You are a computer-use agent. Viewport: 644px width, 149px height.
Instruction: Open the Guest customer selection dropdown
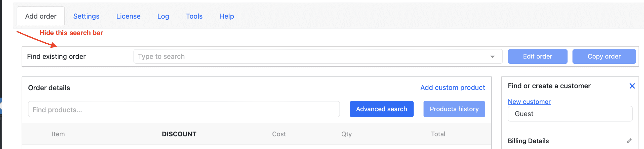570,114
